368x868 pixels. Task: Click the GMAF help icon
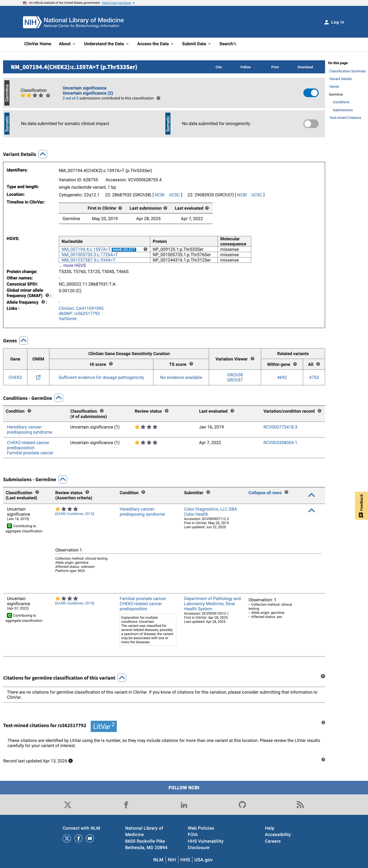tap(47, 295)
